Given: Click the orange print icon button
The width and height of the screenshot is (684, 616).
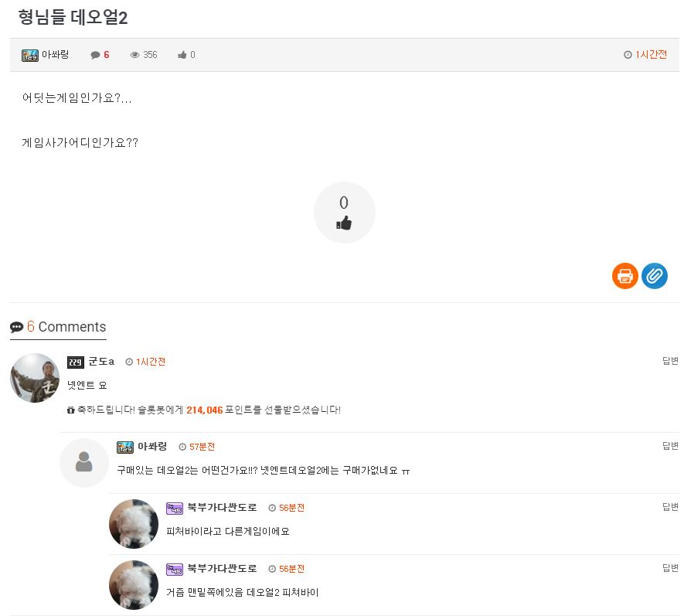Looking at the screenshot, I should coord(624,276).
